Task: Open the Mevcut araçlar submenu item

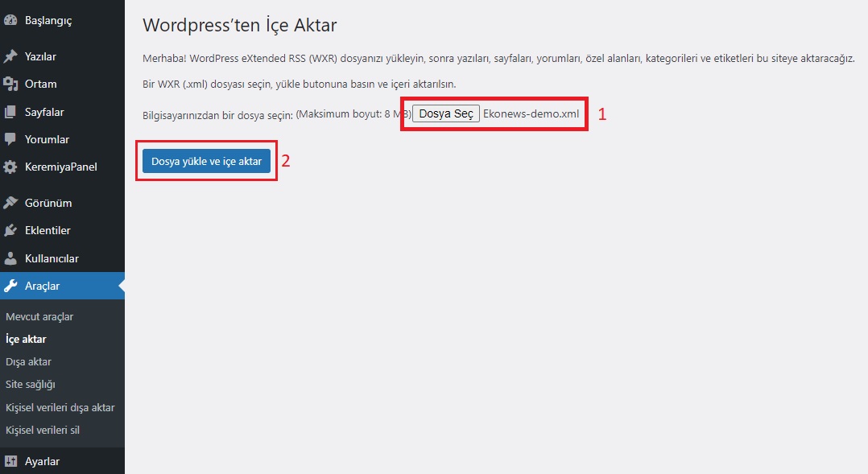Action: [39, 317]
